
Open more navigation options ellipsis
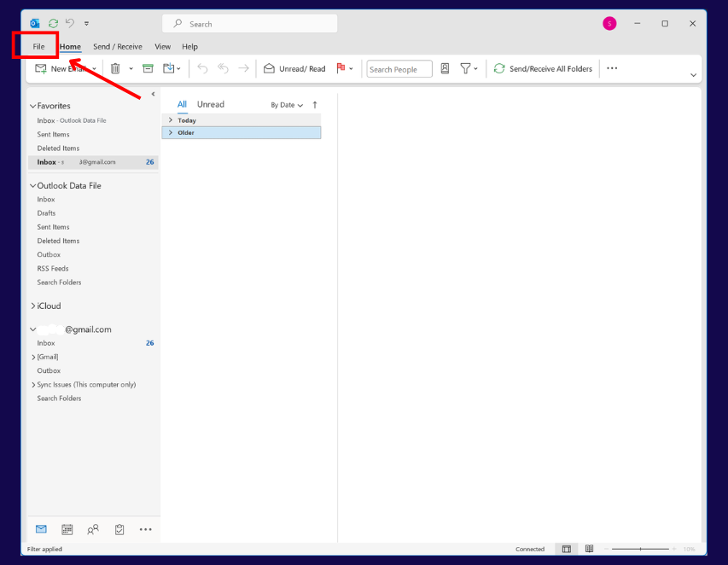click(x=145, y=529)
